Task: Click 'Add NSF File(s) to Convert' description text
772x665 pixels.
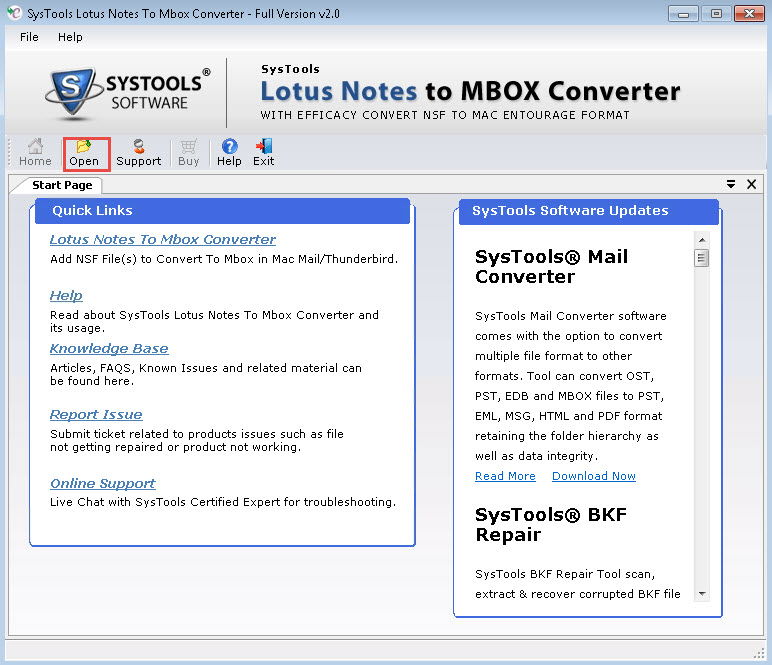Action: click(224, 259)
